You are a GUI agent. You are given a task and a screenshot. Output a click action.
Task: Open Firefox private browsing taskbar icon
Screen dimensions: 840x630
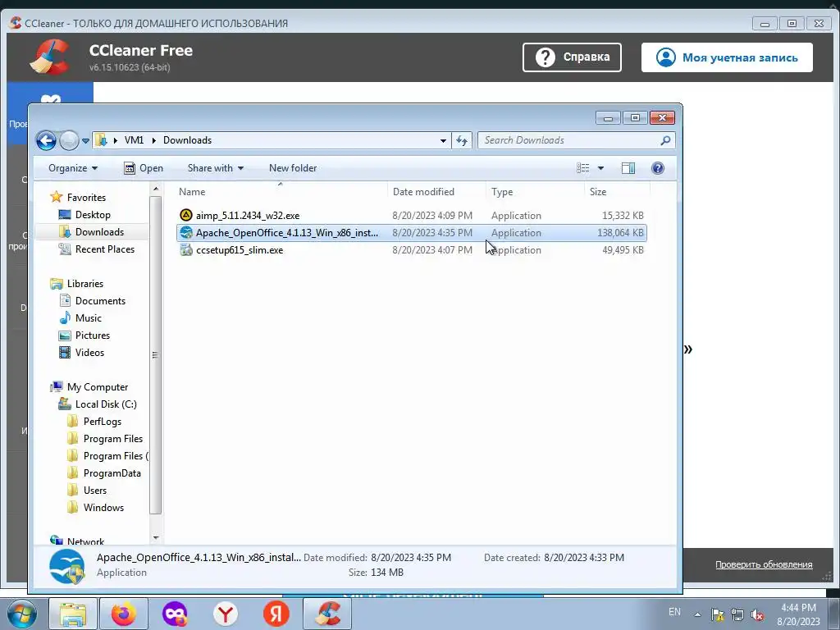[x=175, y=614]
